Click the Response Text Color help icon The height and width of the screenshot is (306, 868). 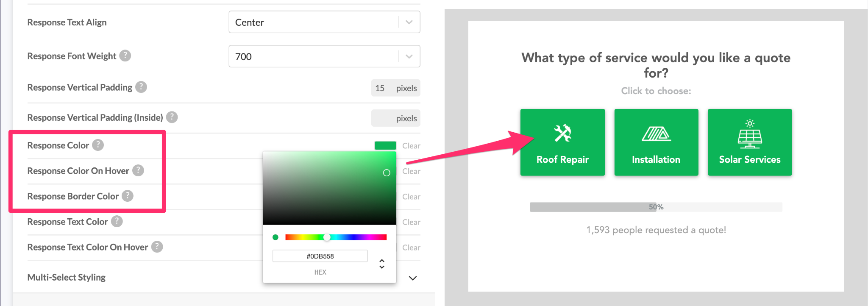117,221
